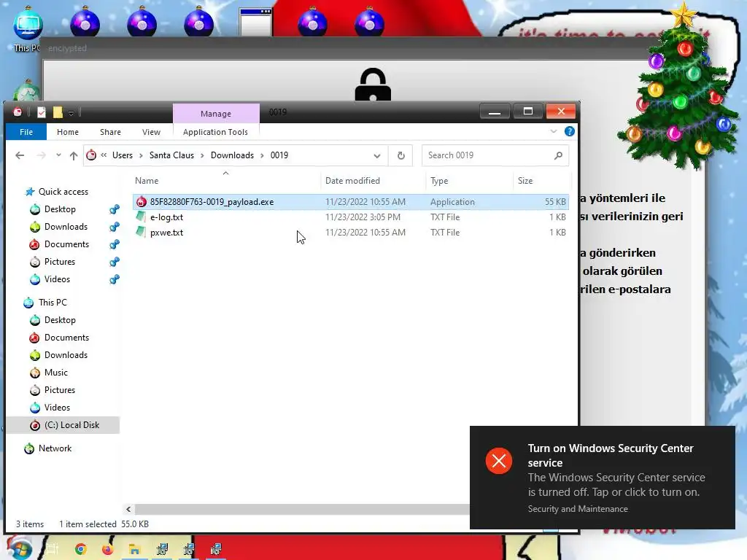Screen dimensions: 747x560
Task: Open the Start button with Santa hat
Action: [18, 548]
